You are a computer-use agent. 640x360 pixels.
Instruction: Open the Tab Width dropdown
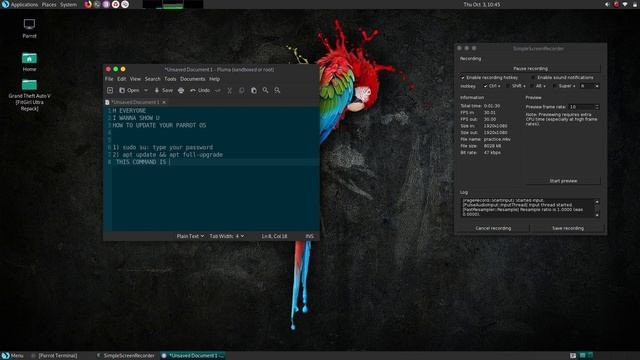point(227,236)
